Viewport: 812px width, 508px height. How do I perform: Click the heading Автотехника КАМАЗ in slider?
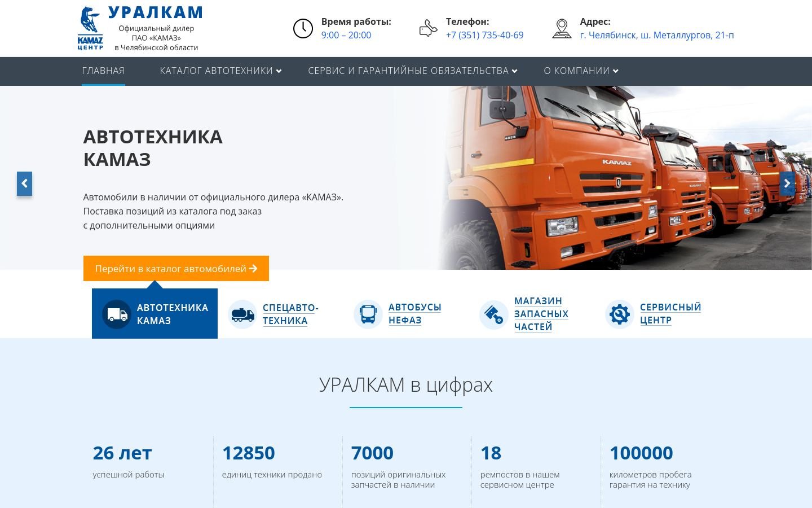153,148
